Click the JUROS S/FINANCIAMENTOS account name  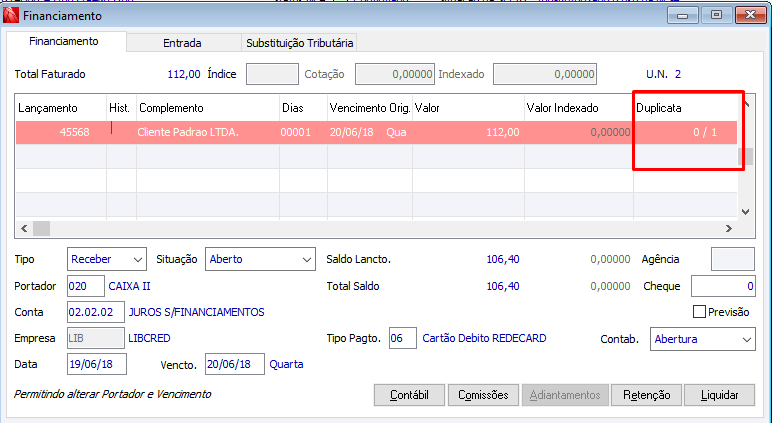[x=196, y=312]
